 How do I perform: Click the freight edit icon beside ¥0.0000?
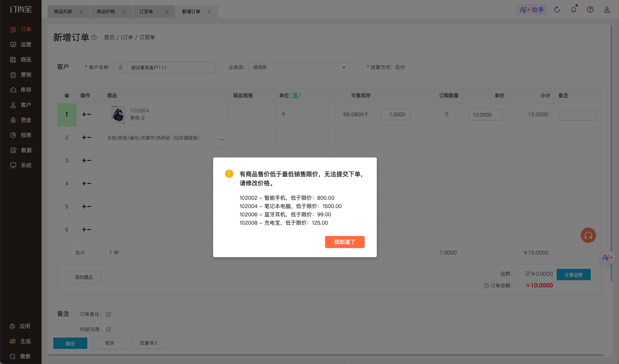528,274
